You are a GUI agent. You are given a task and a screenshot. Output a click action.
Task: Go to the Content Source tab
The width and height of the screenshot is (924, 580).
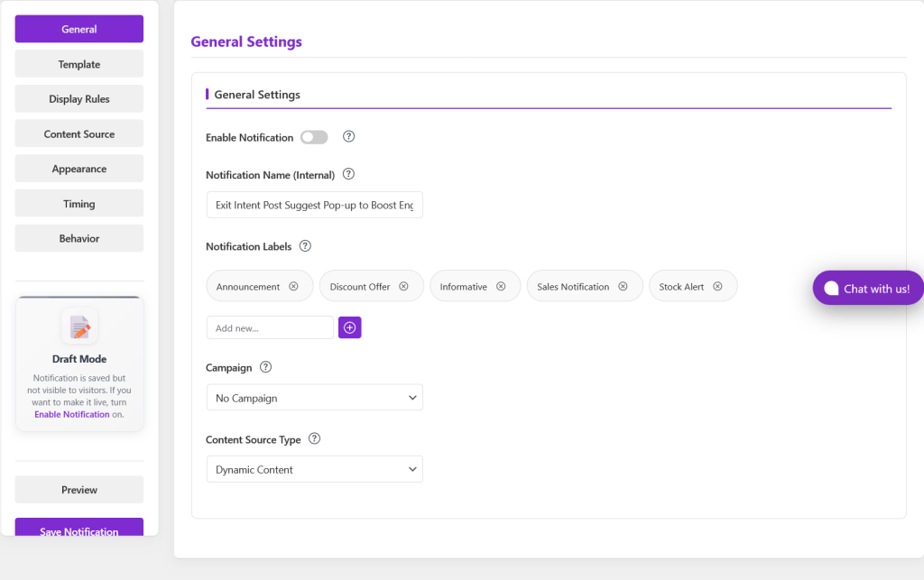[x=79, y=133]
